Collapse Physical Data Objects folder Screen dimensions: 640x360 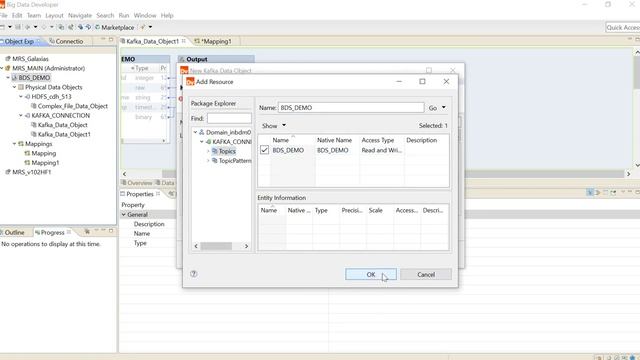(14, 87)
